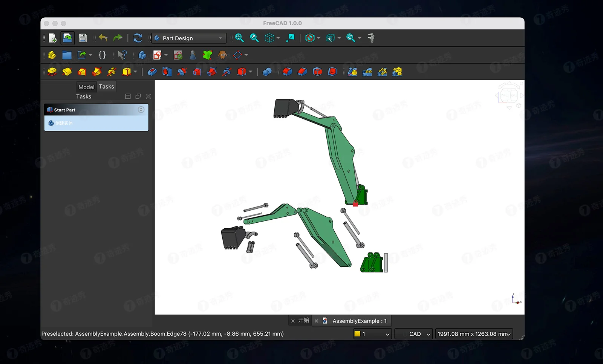Click the yellow color swatch in status bar
The height and width of the screenshot is (364, 603).
click(357, 334)
